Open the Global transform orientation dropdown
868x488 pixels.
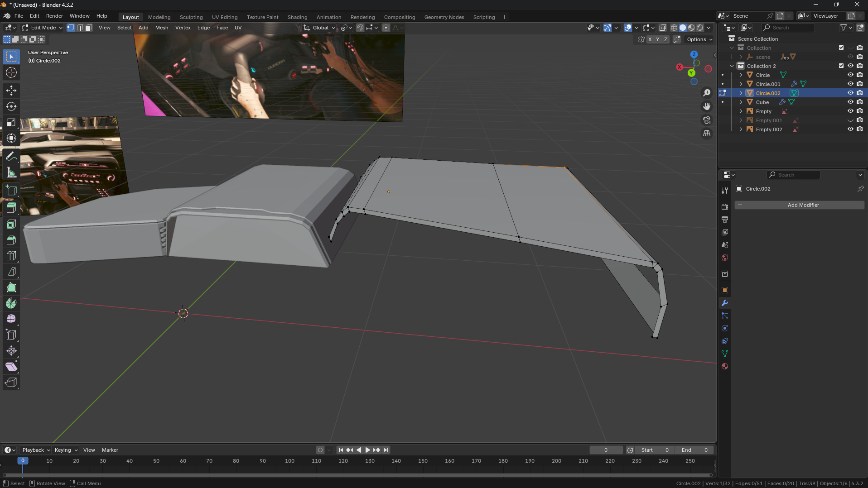point(320,28)
